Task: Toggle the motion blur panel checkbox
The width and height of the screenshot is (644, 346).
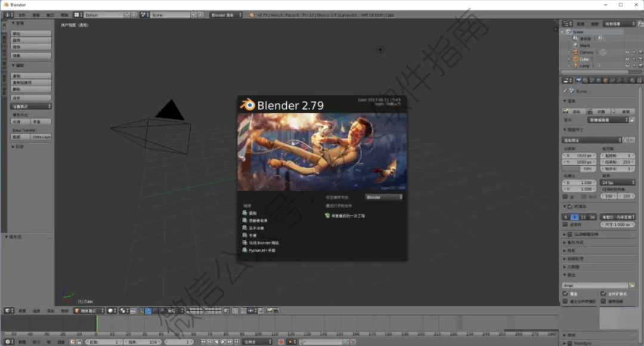Action: [x=570, y=234]
